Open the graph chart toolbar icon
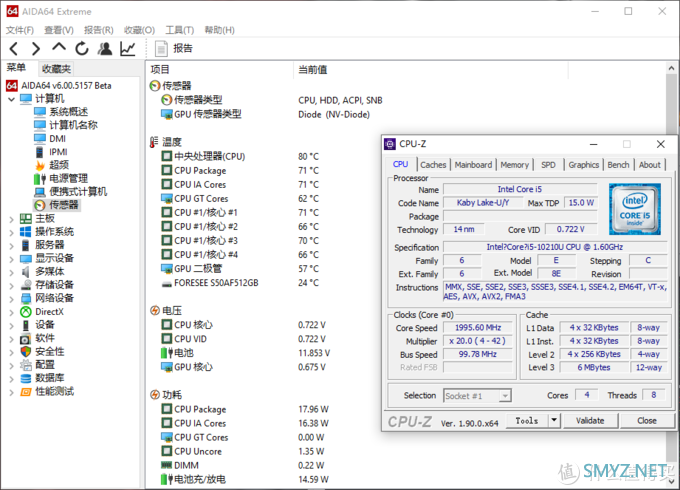The height and width of the screenshot is (490, 680). 128,49
